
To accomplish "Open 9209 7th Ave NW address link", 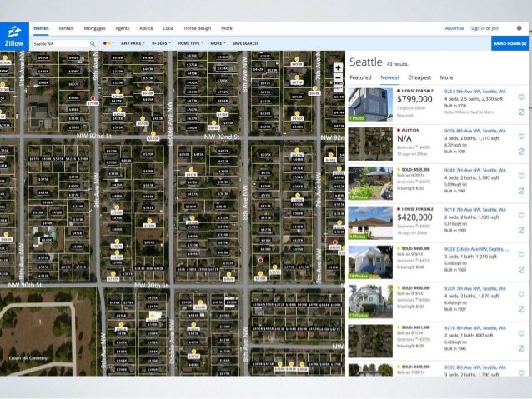I will point(475,288).
